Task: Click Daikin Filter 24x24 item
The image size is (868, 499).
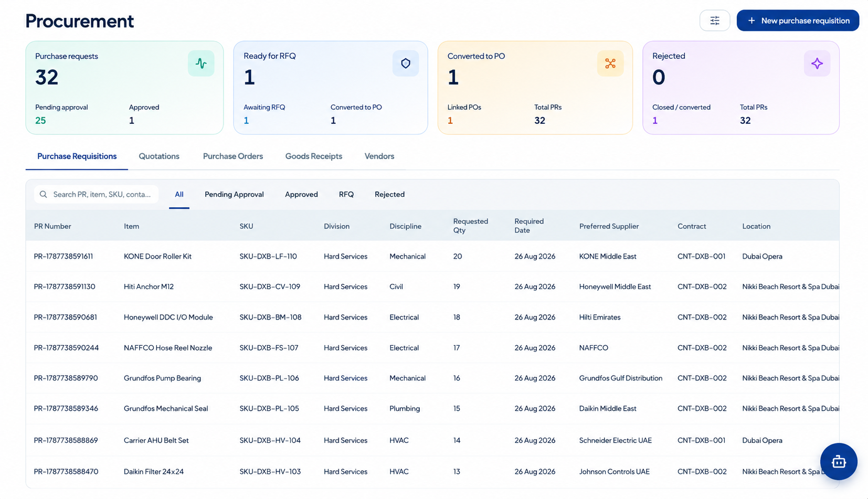Action: click(x=154, y=472)
